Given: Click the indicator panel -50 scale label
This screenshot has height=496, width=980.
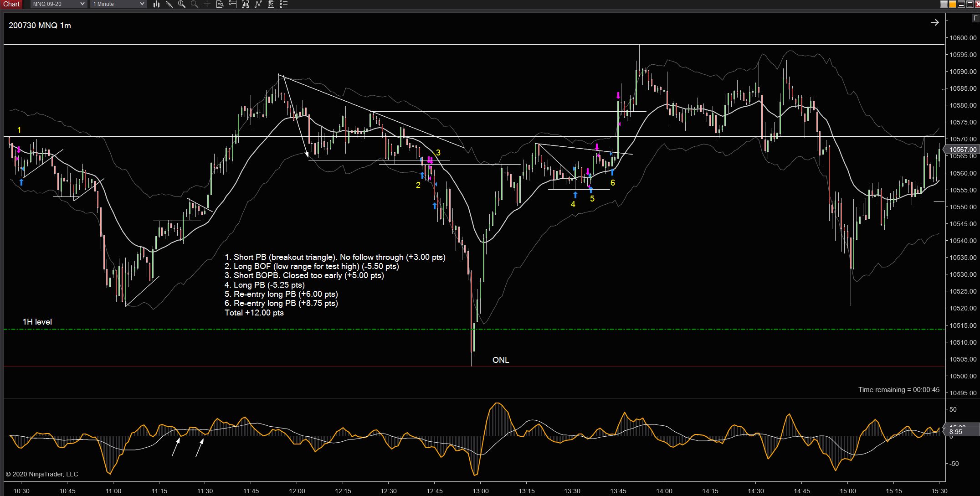Looking at the screenshot, I should point(954,464).
